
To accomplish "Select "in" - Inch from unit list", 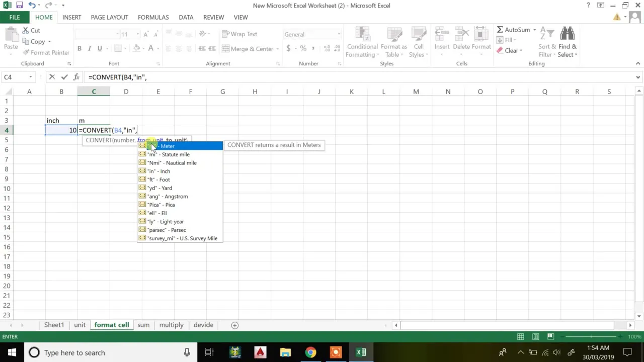I will (x=180, y=171).
